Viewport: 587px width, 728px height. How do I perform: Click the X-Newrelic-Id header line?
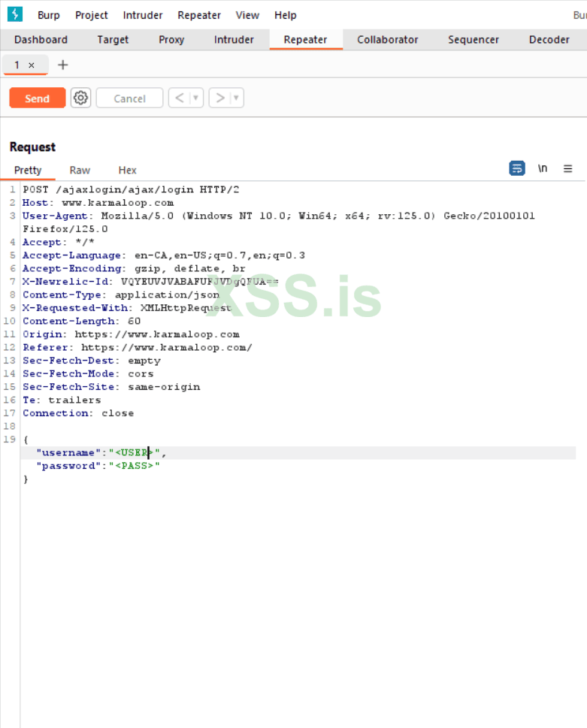[x=150, y=281]
